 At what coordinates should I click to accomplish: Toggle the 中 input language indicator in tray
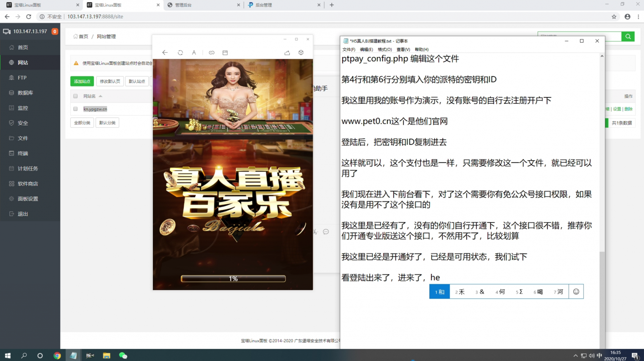coord(599,355)
